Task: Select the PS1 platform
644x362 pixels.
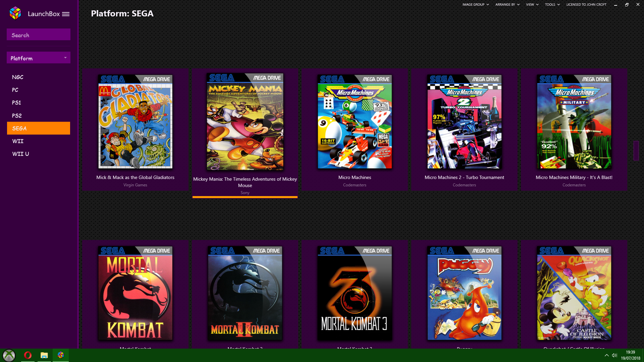Action: 39,103
